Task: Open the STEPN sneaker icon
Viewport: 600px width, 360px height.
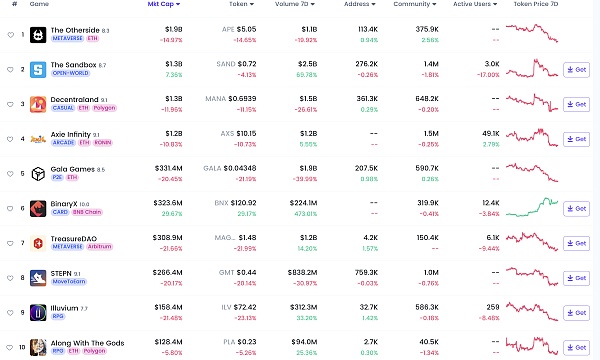Action: click(x=38, y=278)
